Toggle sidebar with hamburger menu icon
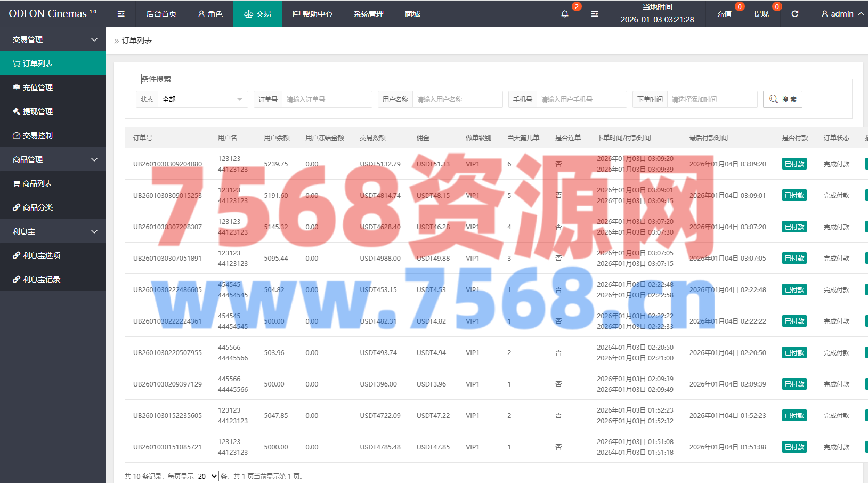Viewport: 868px width, 483px height. tap(121, 14)
